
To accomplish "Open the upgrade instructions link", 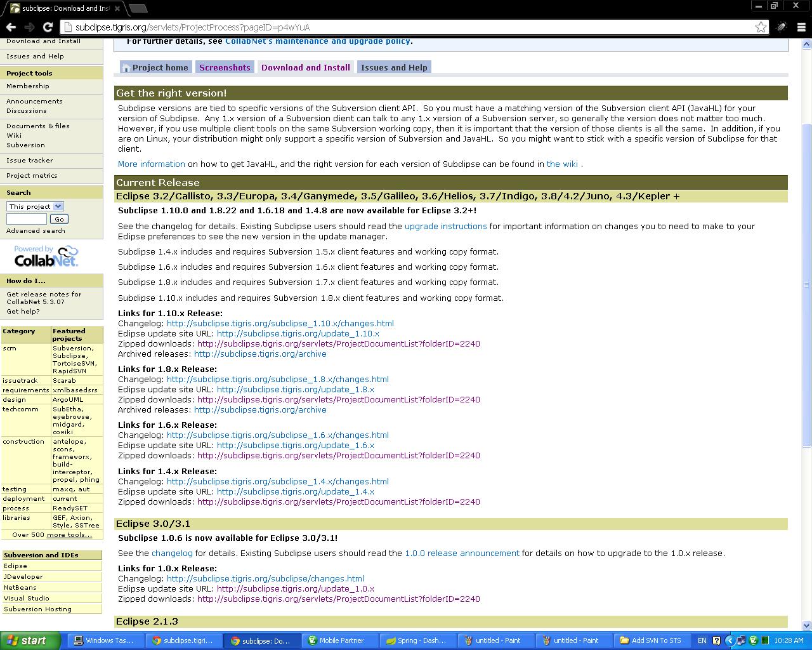I will [x=446, y=226].
